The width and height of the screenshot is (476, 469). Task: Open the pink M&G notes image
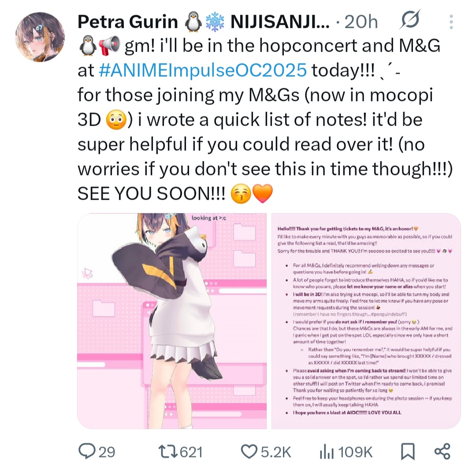(x=366, y=321)
